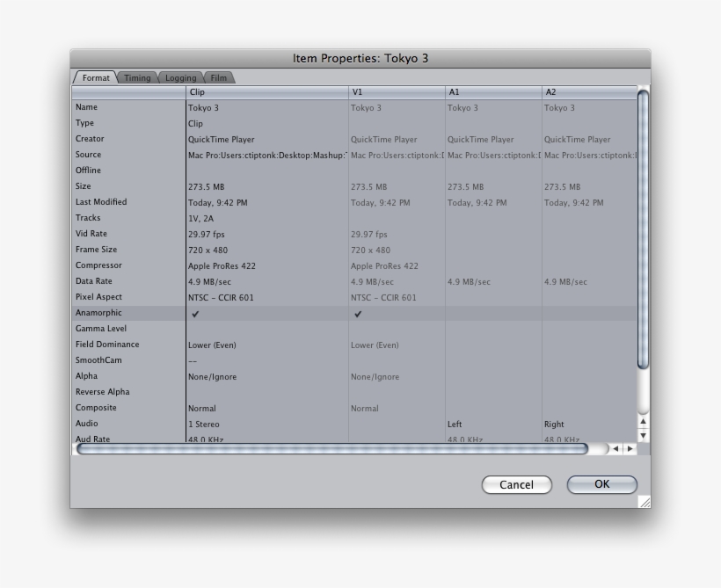721x588 pixels.
Task: Click the horizontal scrollbar thumb
Action: point(332,449)
